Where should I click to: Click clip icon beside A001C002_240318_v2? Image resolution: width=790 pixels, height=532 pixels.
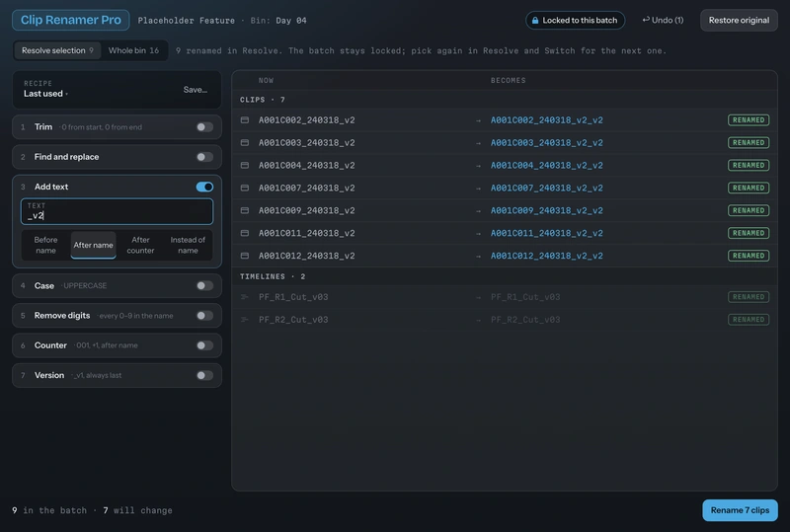(244, 119)
